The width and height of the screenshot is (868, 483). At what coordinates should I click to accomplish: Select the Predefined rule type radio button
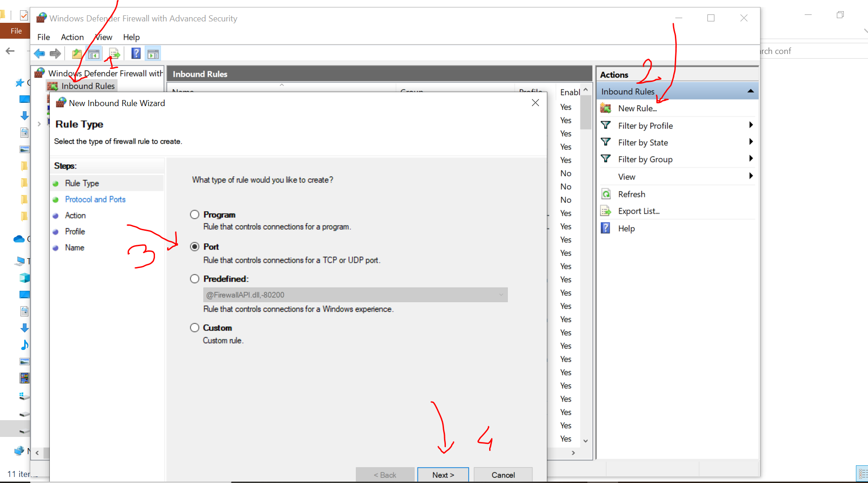pyautogui.click(x=195, y=279)
